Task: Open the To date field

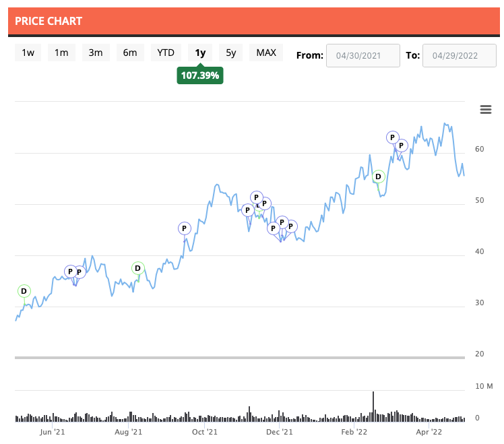Action: click(459, 56)
